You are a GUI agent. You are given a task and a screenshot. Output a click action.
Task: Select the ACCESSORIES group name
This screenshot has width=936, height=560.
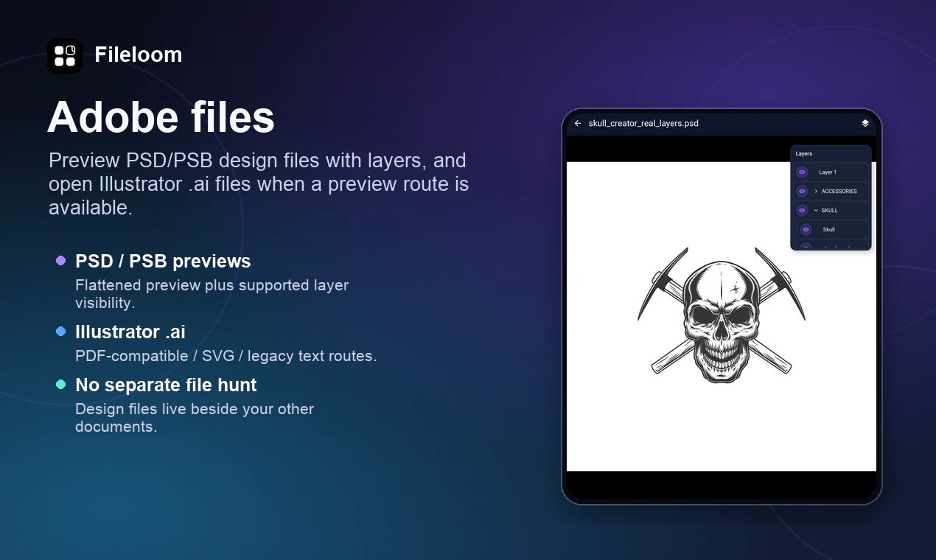coord(839,191)
